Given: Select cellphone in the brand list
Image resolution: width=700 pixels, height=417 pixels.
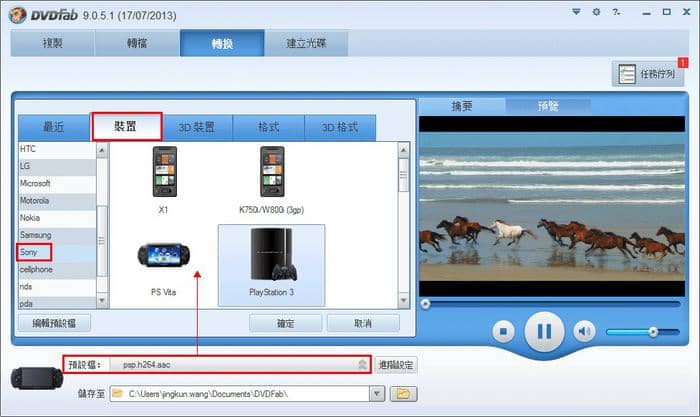Looking at the screenshot, I should [57, 270].
